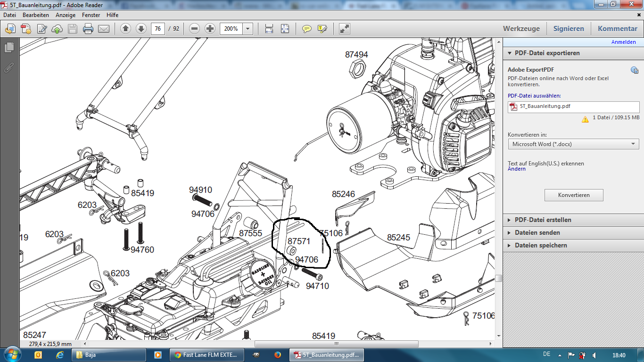Click part number 87494 in the drawing

pyautogui.click(x=356, y=55)
